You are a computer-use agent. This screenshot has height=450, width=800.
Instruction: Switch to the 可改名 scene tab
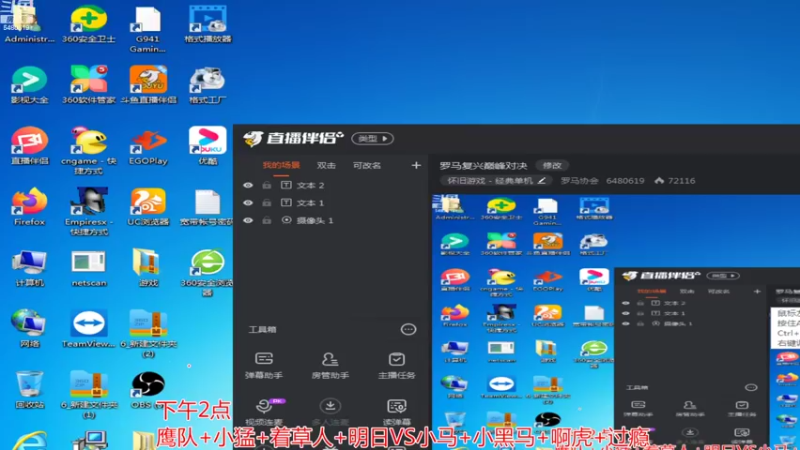click(x=367, y=165)
